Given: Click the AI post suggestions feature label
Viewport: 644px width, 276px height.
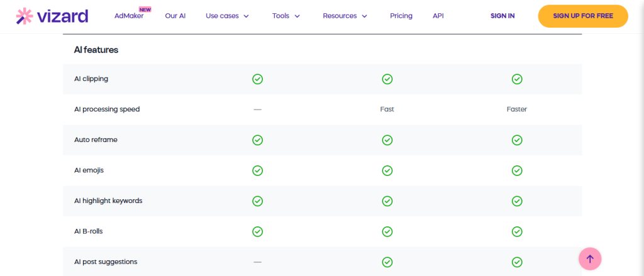Looking at the screenshot, I should (x=106, y=262).
